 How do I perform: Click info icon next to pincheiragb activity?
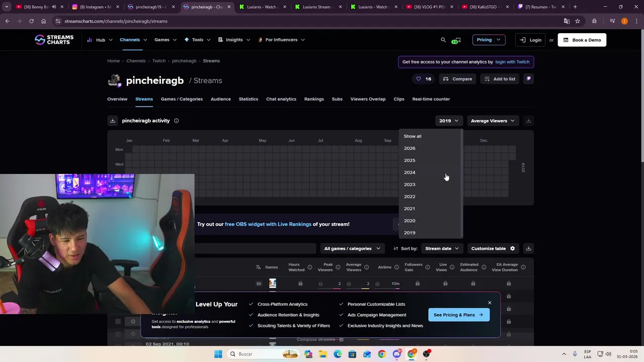[x=176, y=121]
